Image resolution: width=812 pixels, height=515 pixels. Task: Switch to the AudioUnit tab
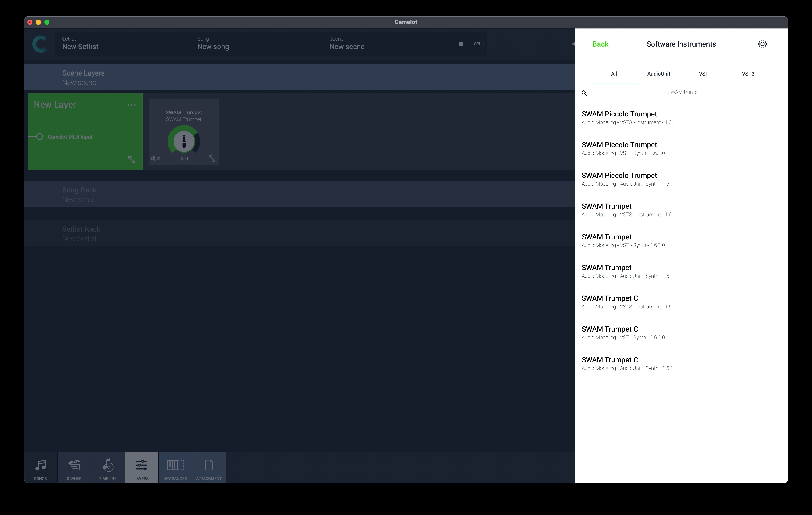658,74
